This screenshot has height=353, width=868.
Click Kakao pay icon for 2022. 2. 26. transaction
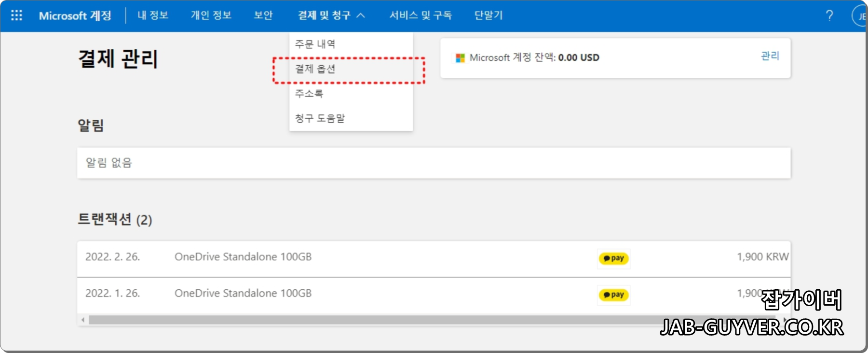(x=613, y=258)
